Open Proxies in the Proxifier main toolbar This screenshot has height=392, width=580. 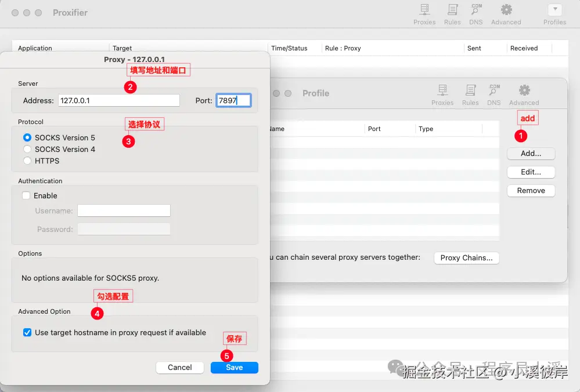tap(424, 14)
